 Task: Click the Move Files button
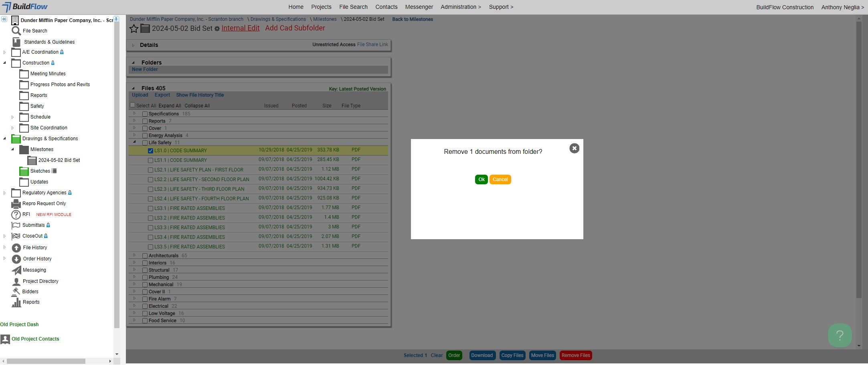tap(542, 355)
